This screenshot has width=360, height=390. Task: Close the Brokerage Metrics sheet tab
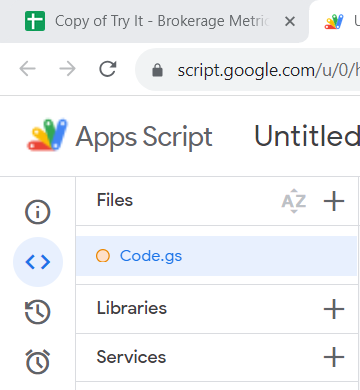click(x=290, y=22)
